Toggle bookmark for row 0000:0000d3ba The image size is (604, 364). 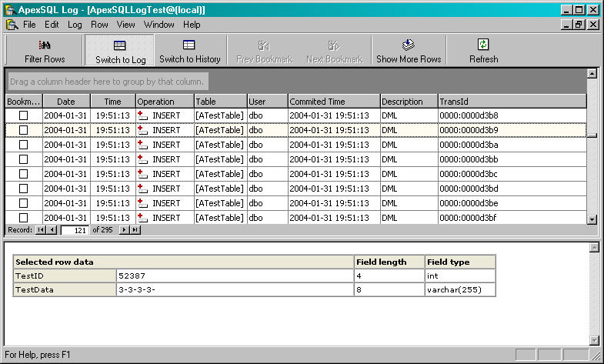click(24, 145)
